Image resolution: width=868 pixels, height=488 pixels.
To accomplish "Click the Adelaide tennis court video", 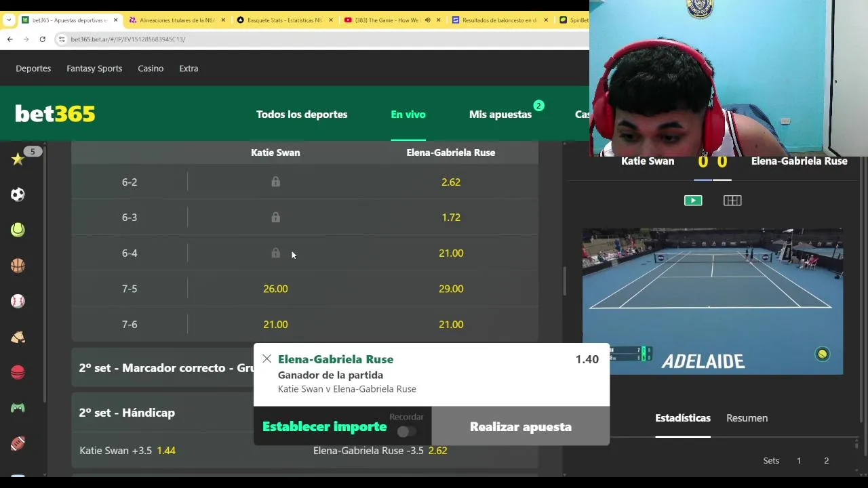I will click(713, 302).
